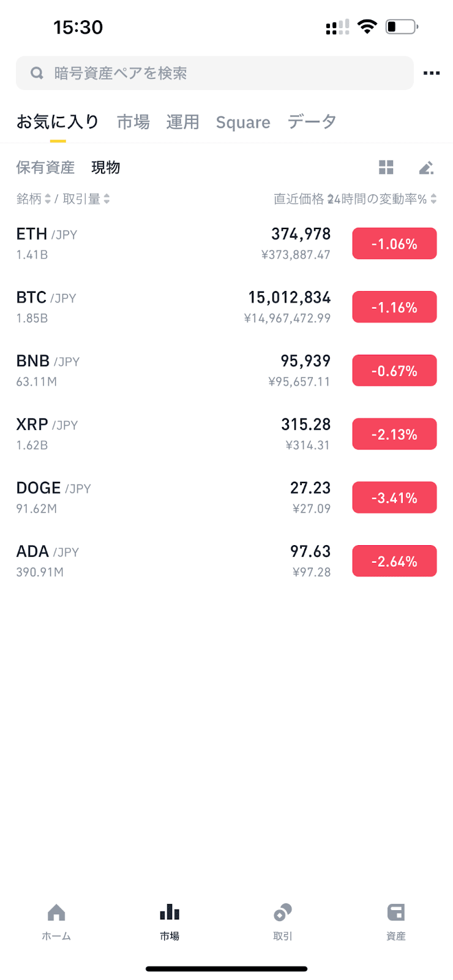The height and width of the screenshot is (980, 453).
Task: Toggle BTC -1.16% change badge display
Action: [x=394, y=307]
